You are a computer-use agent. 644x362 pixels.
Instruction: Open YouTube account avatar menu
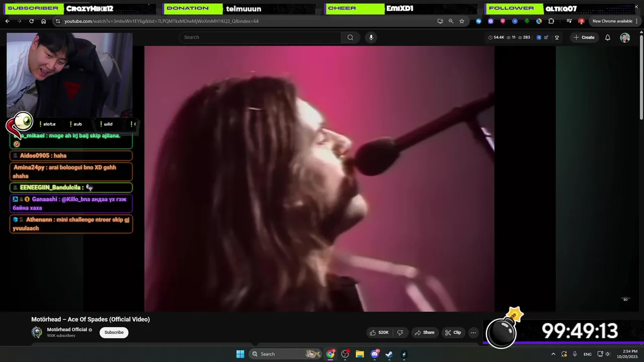tap(625, 38)
